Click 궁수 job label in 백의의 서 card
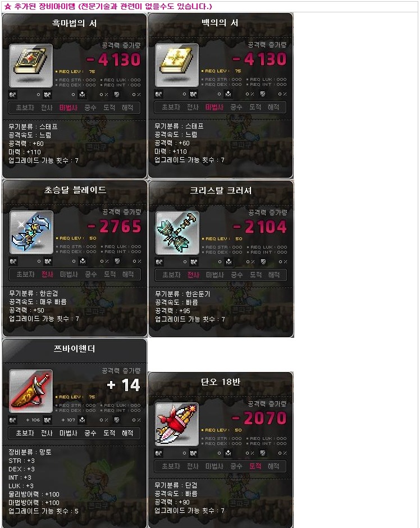420x528 pixels. (x=236, y=107)
